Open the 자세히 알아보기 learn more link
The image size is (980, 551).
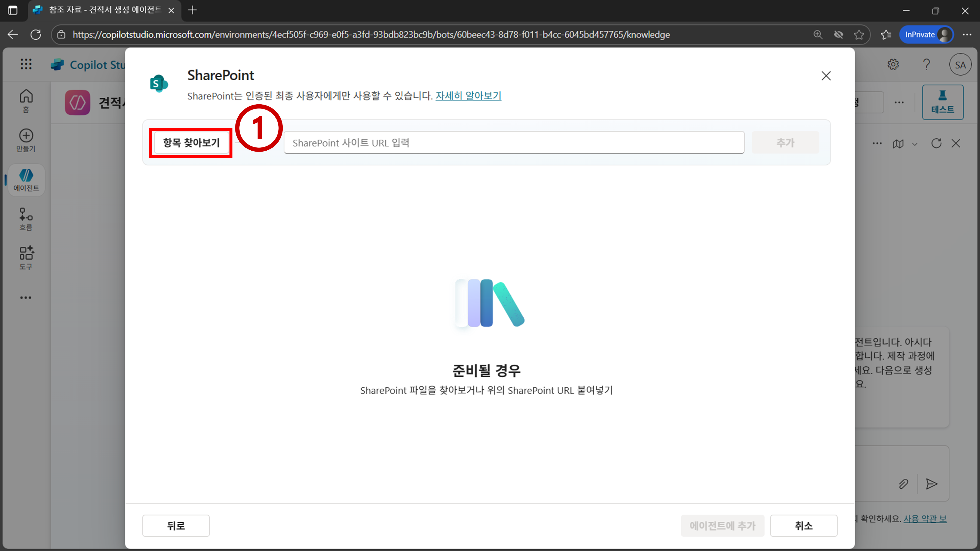(x=468, y=96)
